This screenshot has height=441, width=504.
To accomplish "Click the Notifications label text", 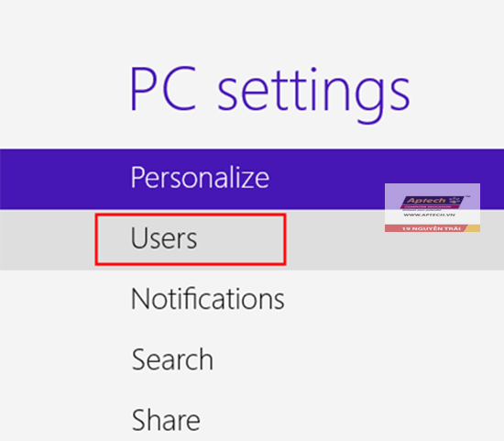I will (x=208, y=299).
